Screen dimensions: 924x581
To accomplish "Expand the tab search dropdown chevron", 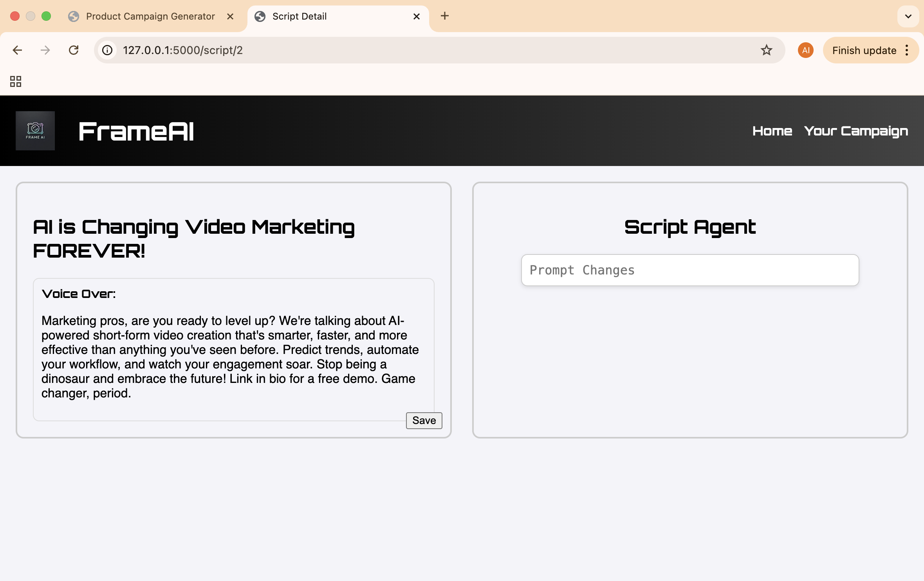I will [908, 16].
